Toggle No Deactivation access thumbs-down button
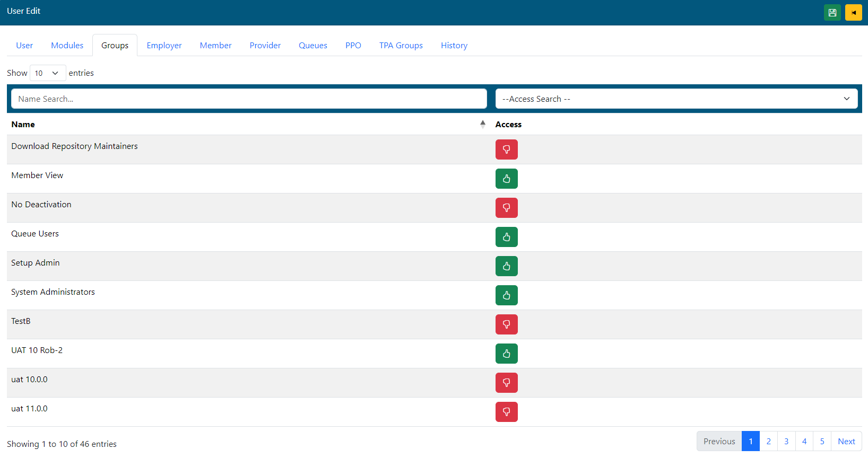The image size is (868, 458). [506, 208]
